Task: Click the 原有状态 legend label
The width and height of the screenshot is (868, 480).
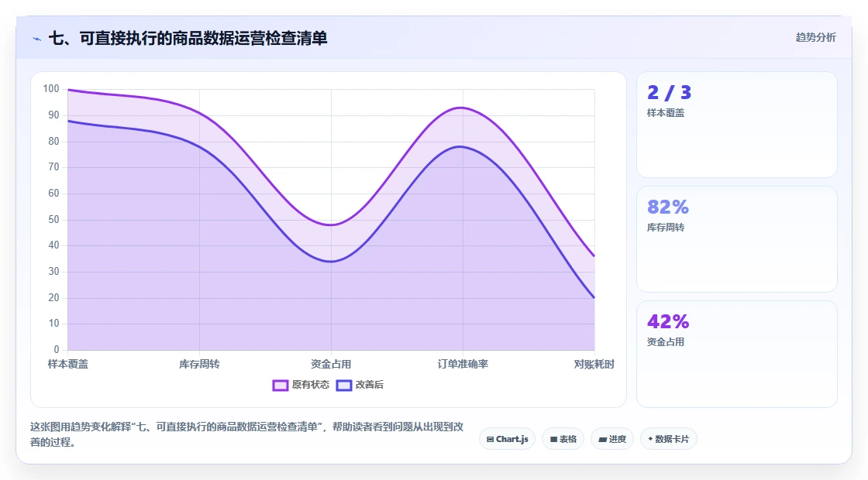Action: [311, 384]
